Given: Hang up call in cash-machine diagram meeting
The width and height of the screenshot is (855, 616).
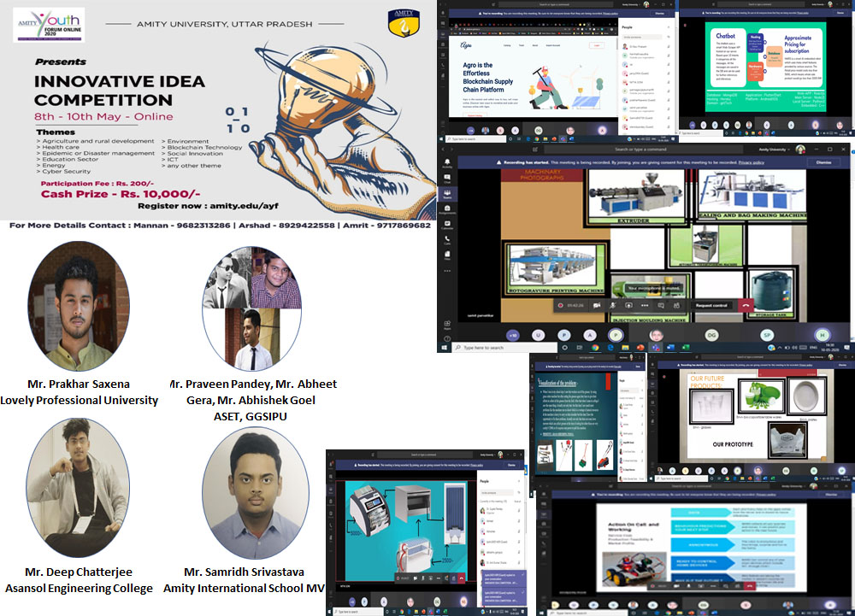Looking at the screenshot, I should (462, 578).
